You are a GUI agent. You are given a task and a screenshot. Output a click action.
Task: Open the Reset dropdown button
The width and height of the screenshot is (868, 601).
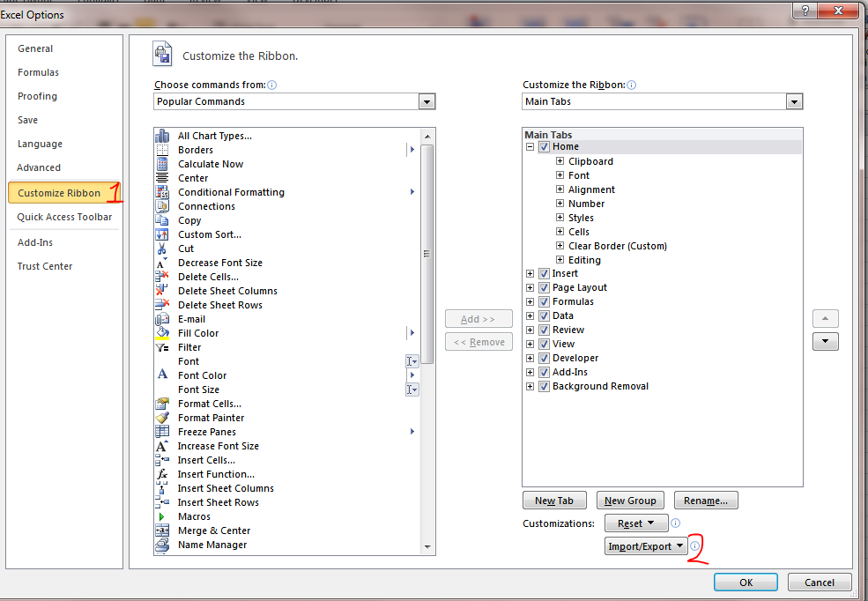tap(636, 523)
